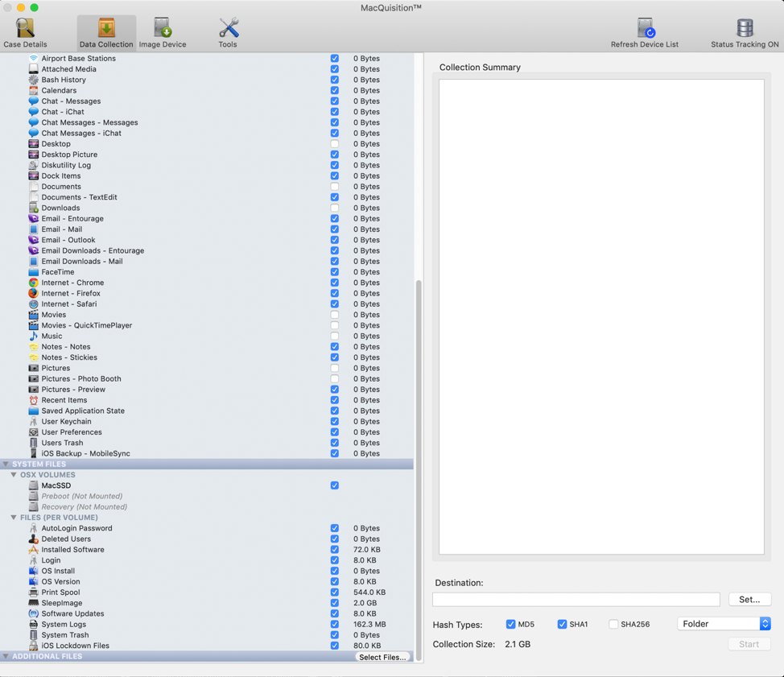Click the file list vertical scrollbar
784x677 pixels.
[x=419, y=470]
